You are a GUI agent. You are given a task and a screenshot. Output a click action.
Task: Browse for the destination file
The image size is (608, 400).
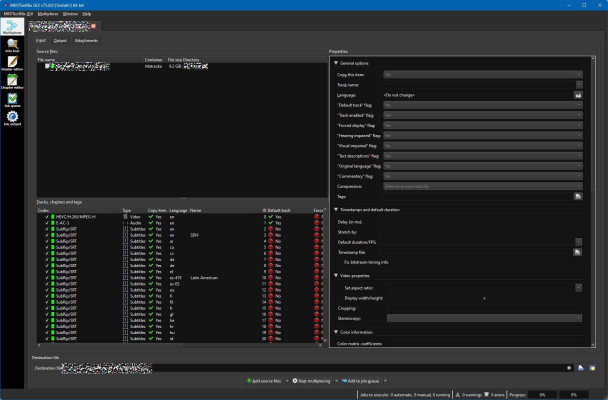581,368
